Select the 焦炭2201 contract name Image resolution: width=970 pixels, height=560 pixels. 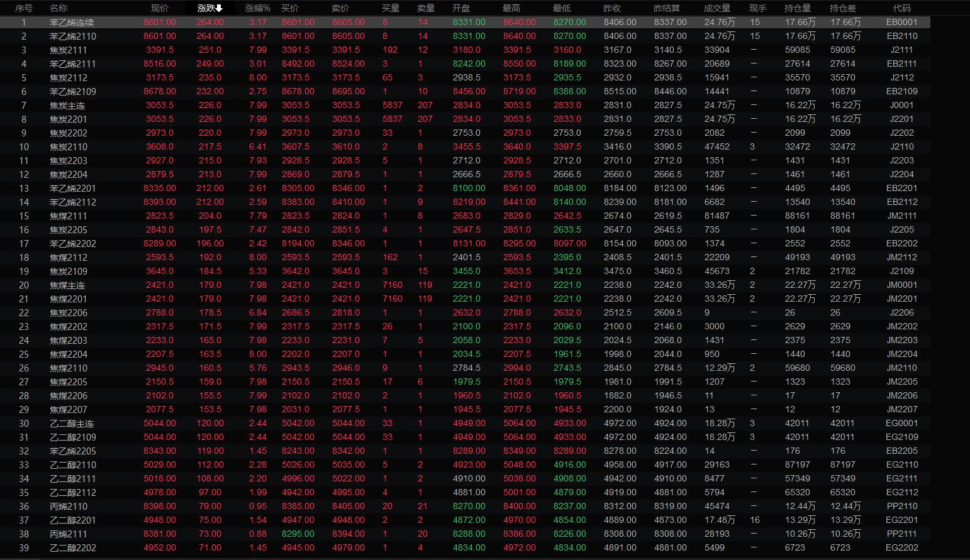click(x=69, y=119)
